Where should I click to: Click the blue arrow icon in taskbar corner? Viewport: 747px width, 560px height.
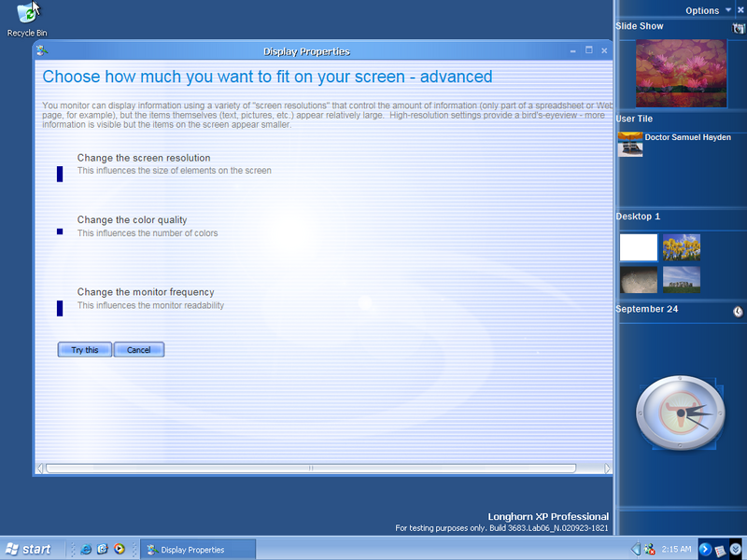coord(705,549)
